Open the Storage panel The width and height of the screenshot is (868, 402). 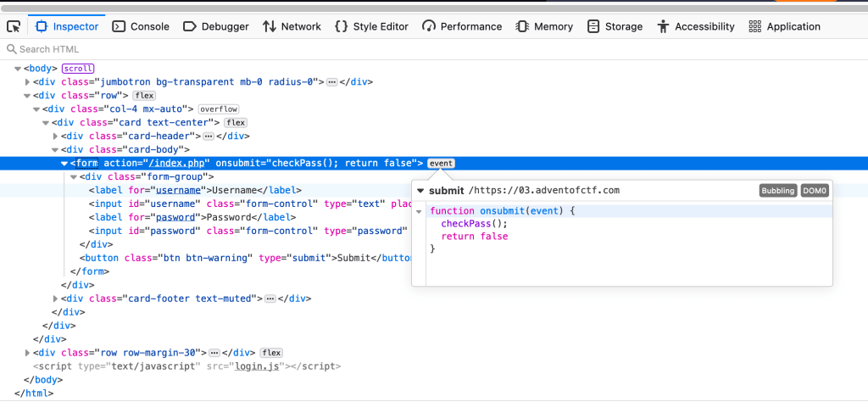coord(615,26)
